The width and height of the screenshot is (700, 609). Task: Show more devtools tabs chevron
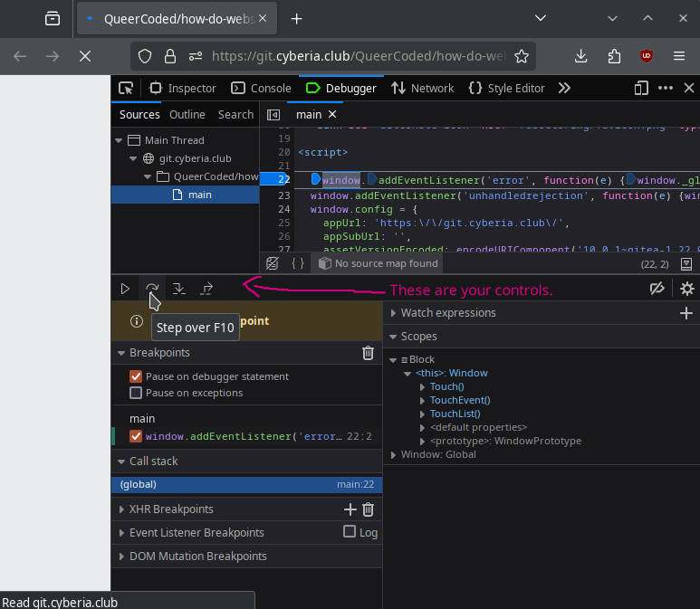564,89
